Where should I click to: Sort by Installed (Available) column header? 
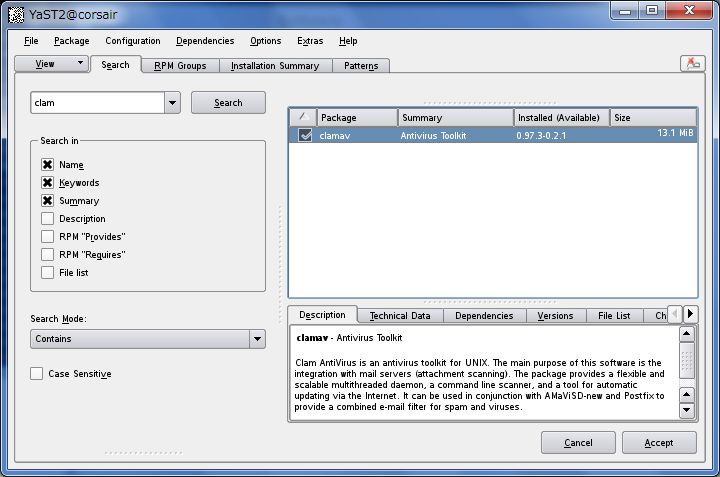(x=562, y=118)
